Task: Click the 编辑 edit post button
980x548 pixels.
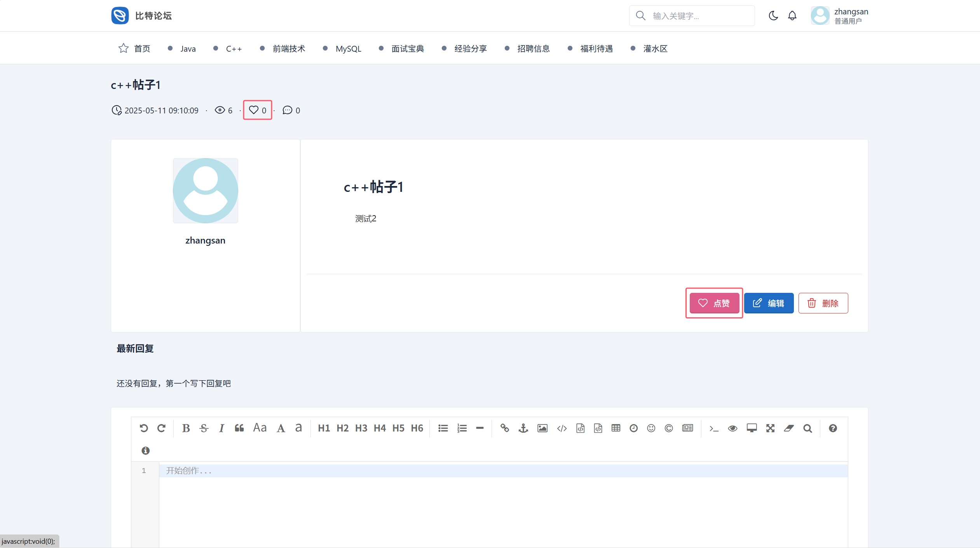Action: click(768, 303)
